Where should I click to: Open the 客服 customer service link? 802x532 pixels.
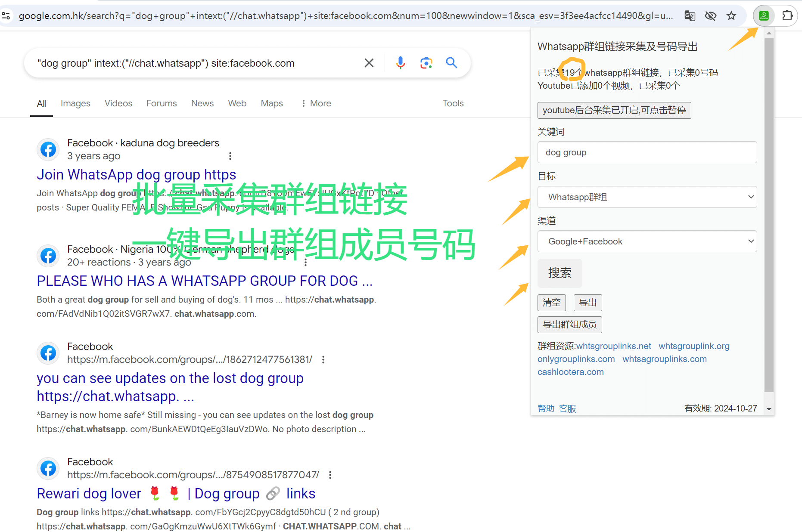567,408
